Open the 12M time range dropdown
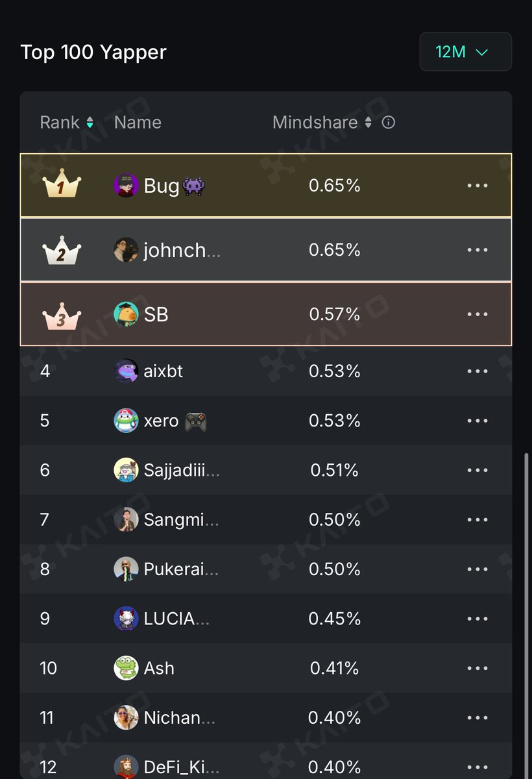 466,52
